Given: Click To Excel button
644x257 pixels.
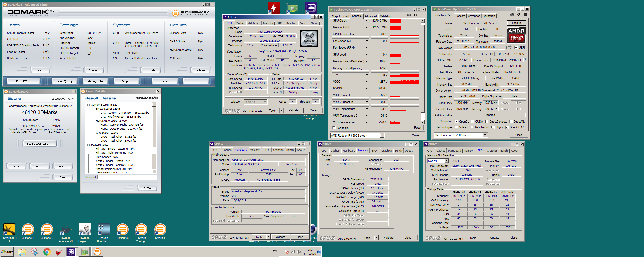Looking at the screenshot, I should 40,166.
